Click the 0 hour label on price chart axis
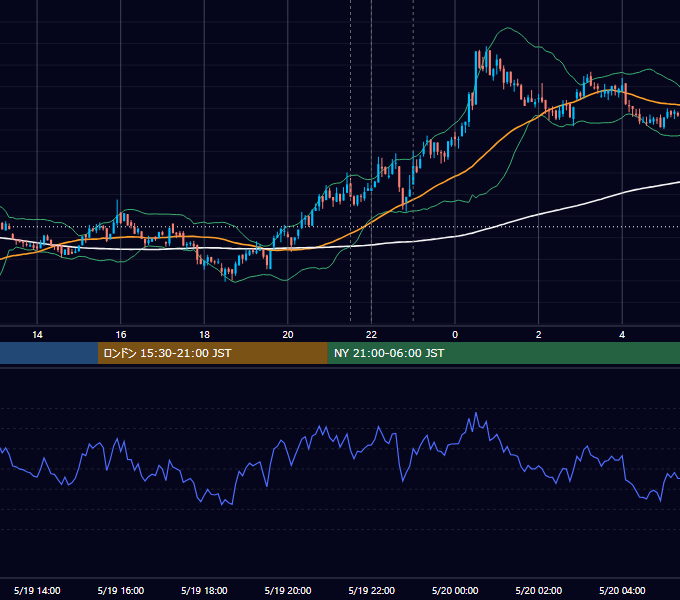 455,335
